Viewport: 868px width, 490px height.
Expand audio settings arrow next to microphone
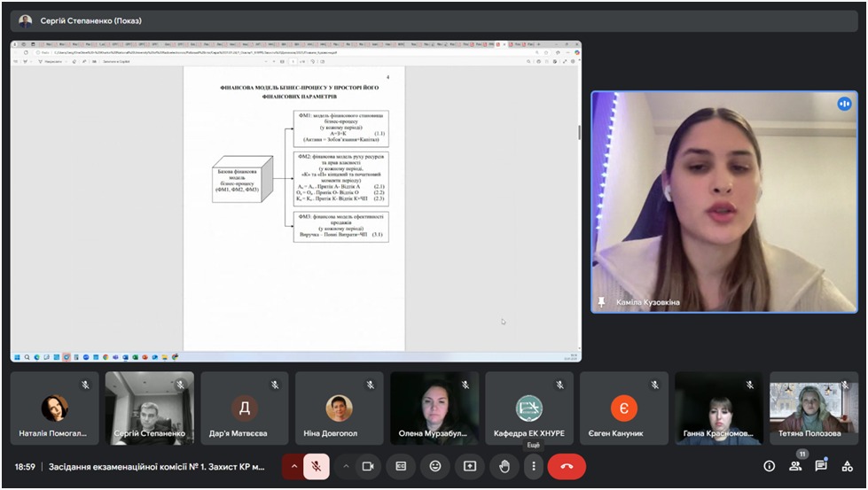tap(293, 466)
